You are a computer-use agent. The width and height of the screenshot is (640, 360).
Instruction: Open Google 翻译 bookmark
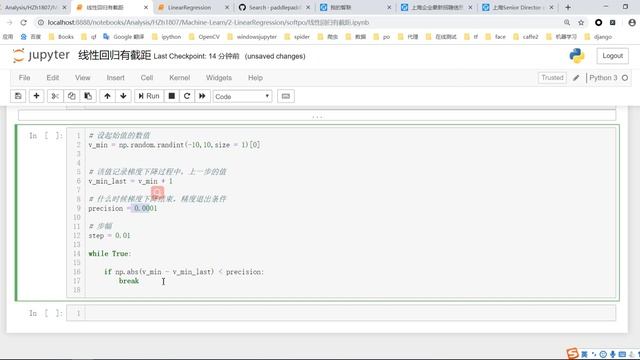(x=124, y=37)
